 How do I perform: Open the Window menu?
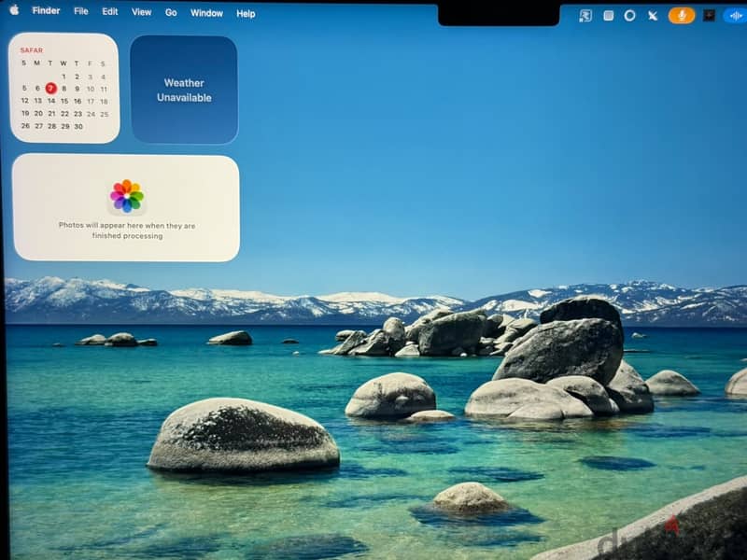tap(206, 13)
